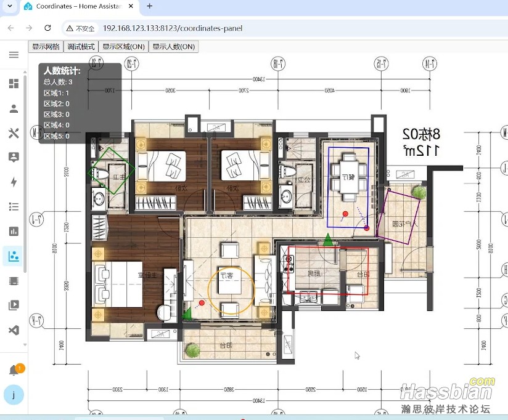
Task: Toggle the 显示人数(ON) button
Action: click(x=174, y=47)
